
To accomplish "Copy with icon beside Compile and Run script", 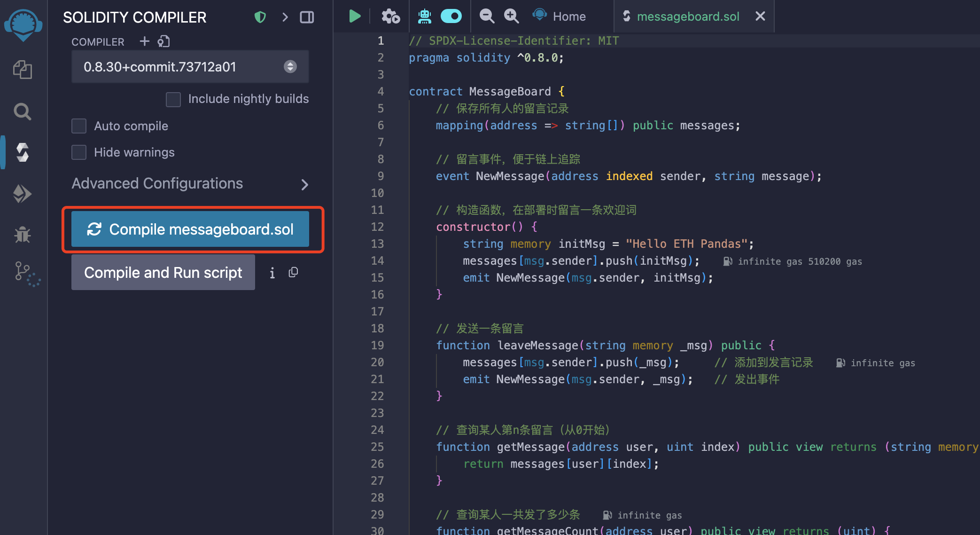I will click(x=293, y=272).
